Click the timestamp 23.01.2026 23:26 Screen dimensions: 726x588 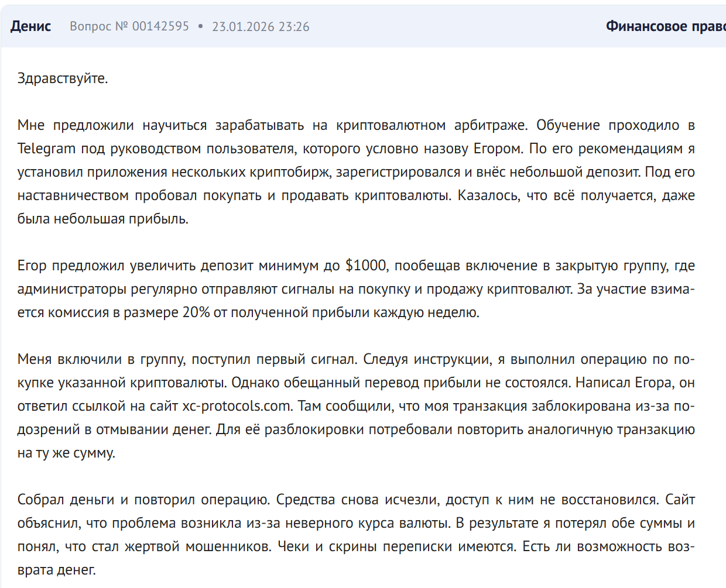tap(261, 26)
